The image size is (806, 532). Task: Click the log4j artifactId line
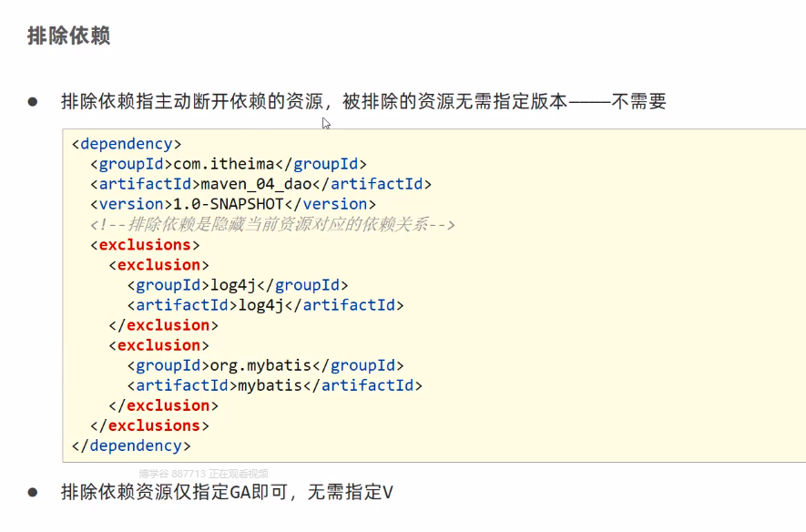pos(265,304)
